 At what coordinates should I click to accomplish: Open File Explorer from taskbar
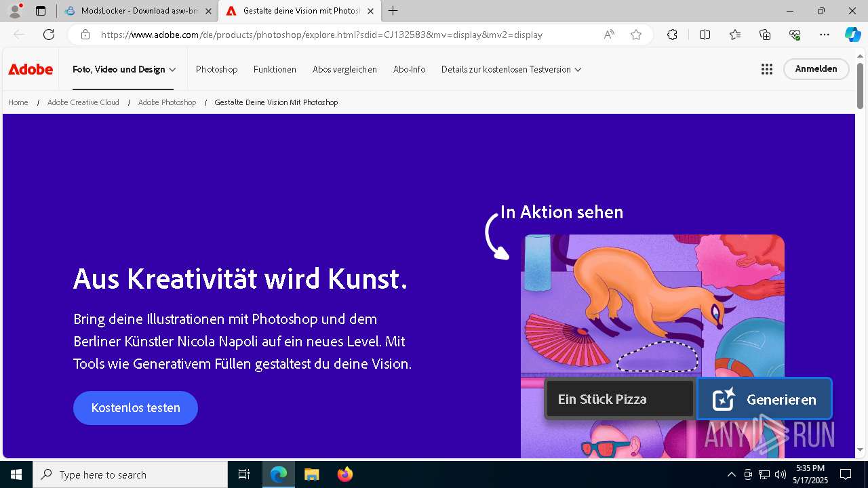coord(311,474)
